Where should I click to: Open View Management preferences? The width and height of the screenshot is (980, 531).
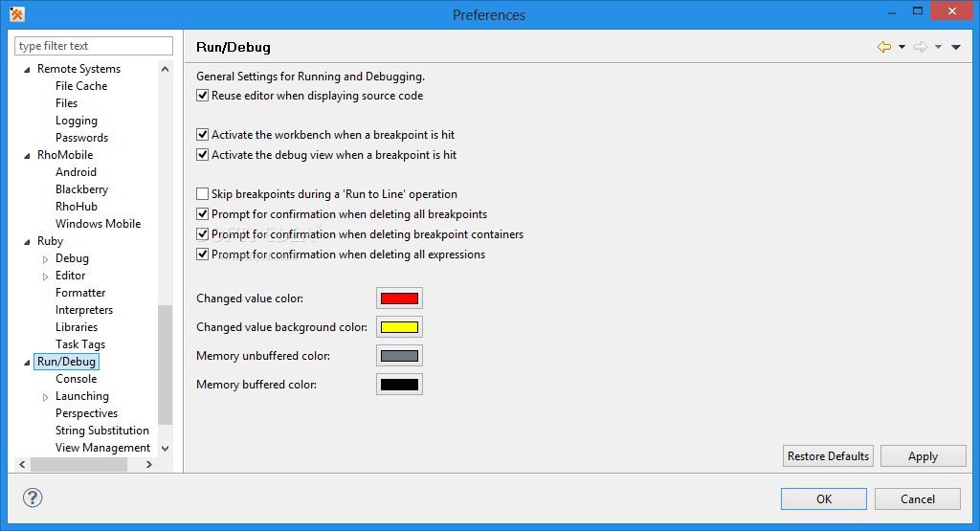click(102, 448)
